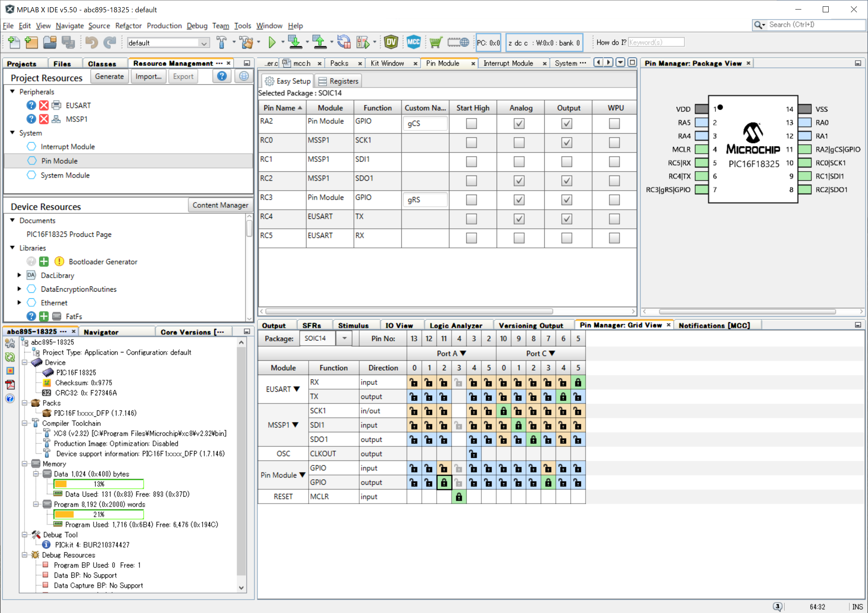Click Make and Program Device icon
The width and height of the screenshot is (868, 613).
point(295,42)
